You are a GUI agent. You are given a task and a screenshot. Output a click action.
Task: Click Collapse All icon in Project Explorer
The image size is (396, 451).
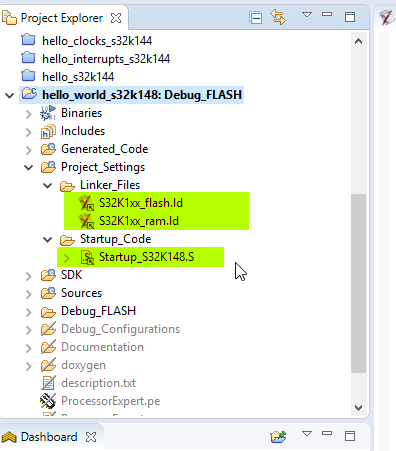point(256,18)
